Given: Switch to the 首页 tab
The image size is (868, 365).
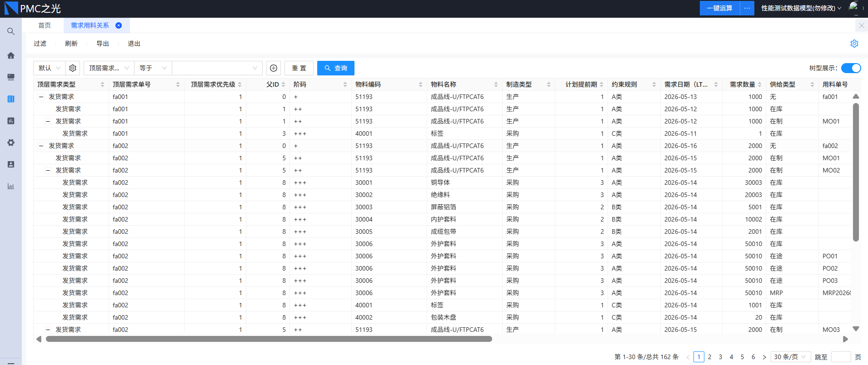Looking at the screenshot, I should [45, 25].
